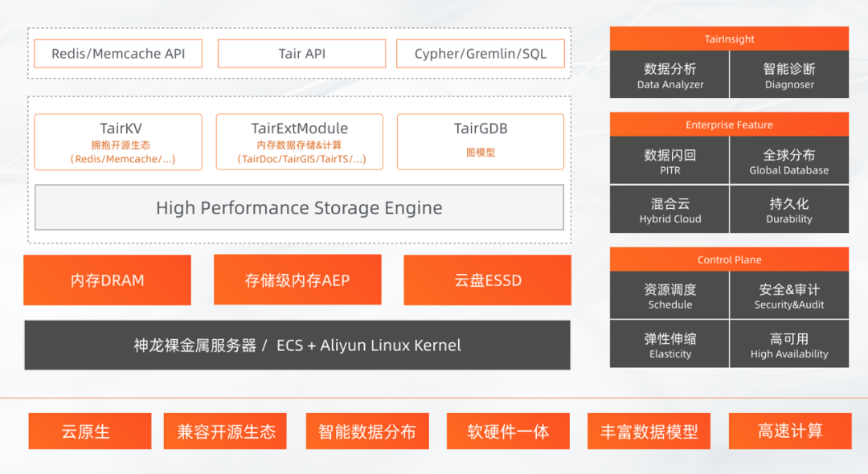Click the 神龙裸金属服务器 ECS kernel bar
Screen dimensions: 868x474
point(297,345)
